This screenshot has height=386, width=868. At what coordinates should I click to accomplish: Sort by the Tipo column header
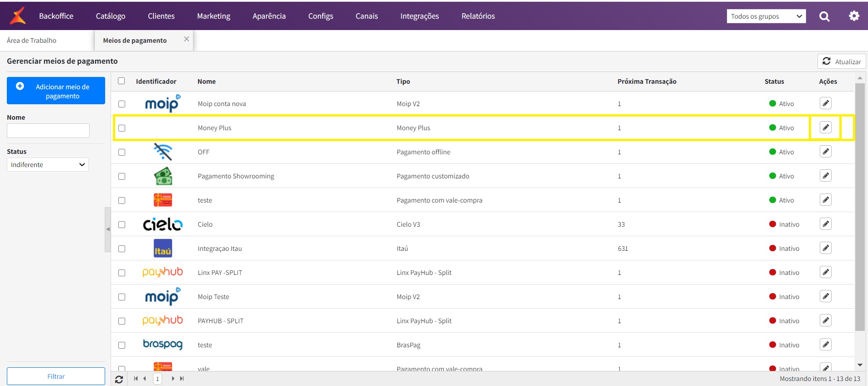pyautogui.click(x=403, y=81)
